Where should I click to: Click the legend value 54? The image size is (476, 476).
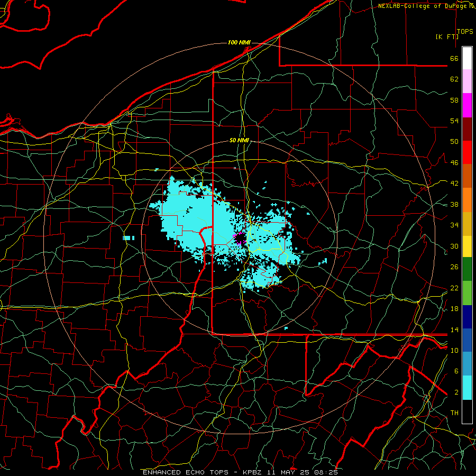[x=454, y=121]
